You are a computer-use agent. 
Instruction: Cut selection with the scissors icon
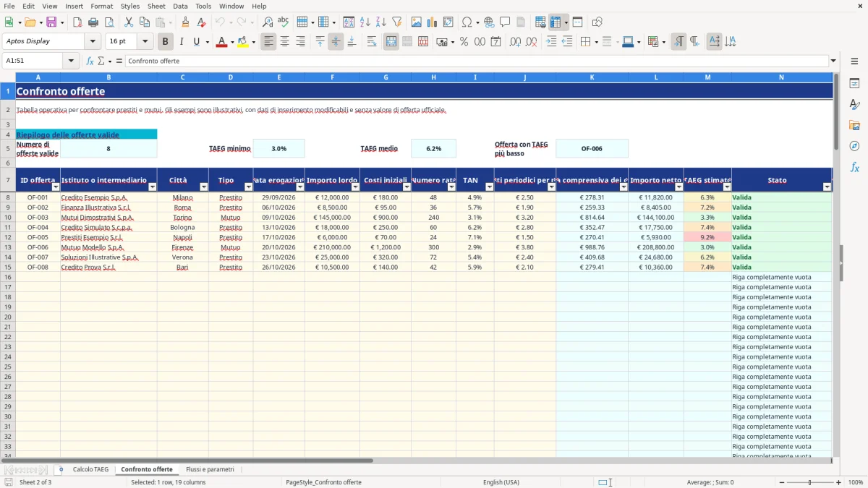pyautogui.click(x=129, y=22)
